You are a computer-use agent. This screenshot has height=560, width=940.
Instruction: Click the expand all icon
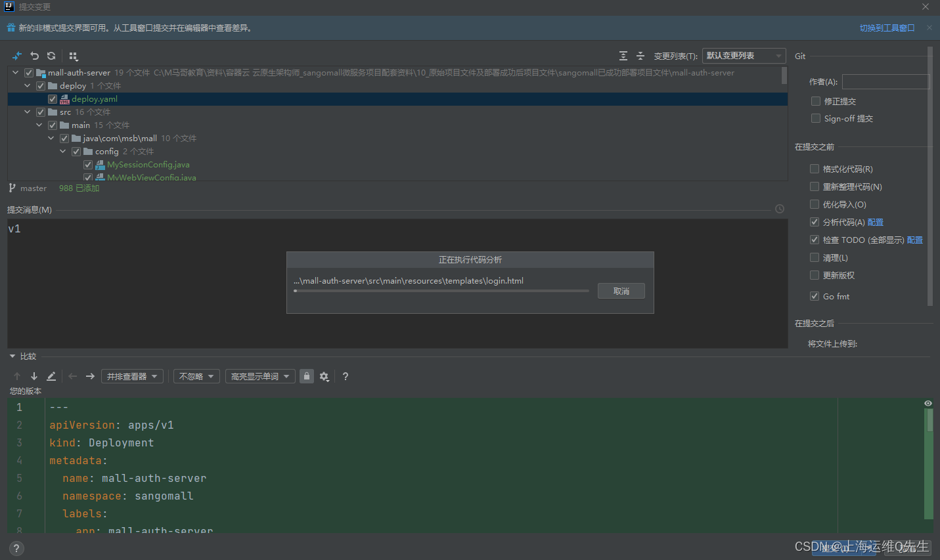[x=623, y=56]
